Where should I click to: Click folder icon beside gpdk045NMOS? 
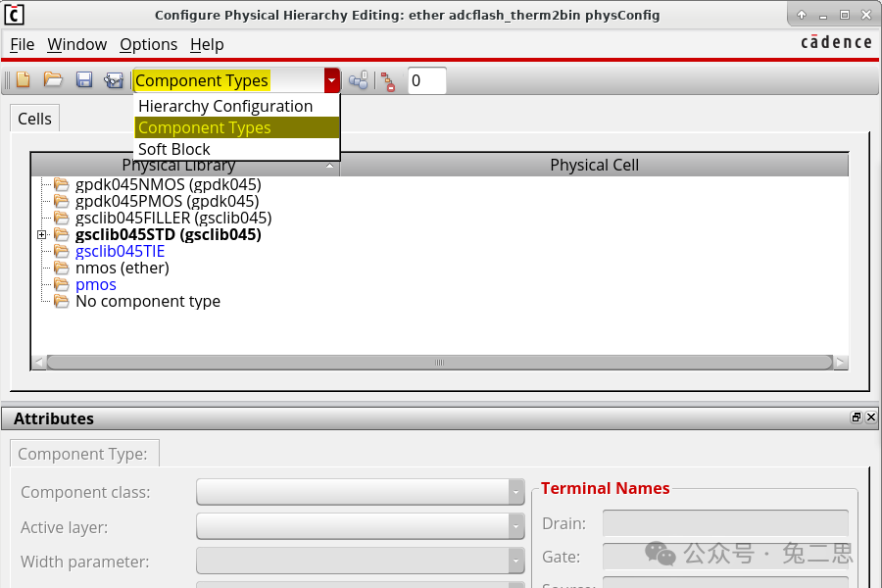(62, 184)
